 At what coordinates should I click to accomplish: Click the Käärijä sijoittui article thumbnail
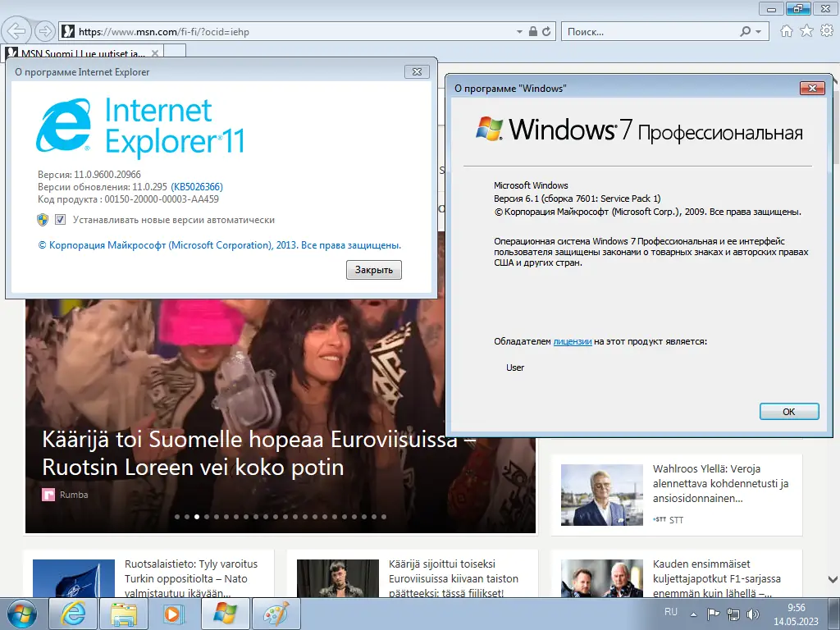pos(337,578)
